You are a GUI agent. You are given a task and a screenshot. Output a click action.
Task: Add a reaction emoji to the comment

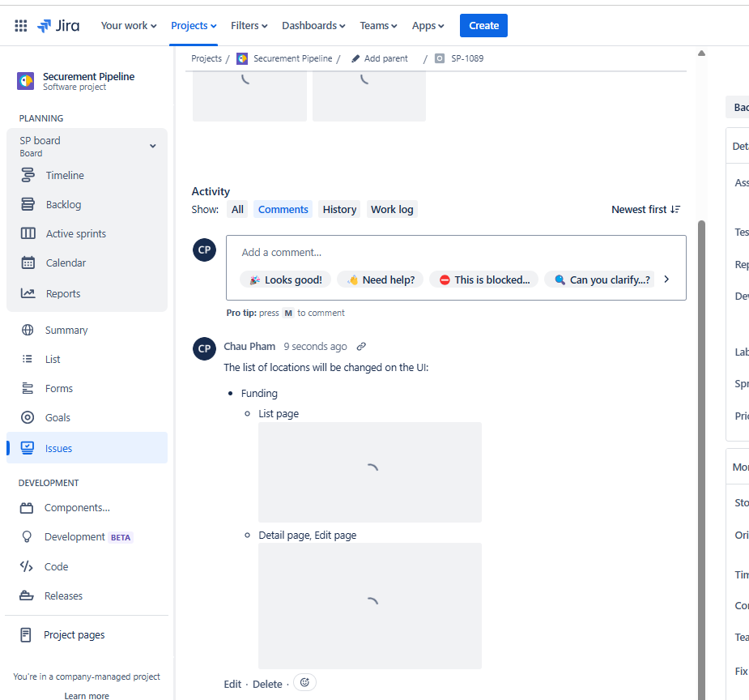(304, 682)
